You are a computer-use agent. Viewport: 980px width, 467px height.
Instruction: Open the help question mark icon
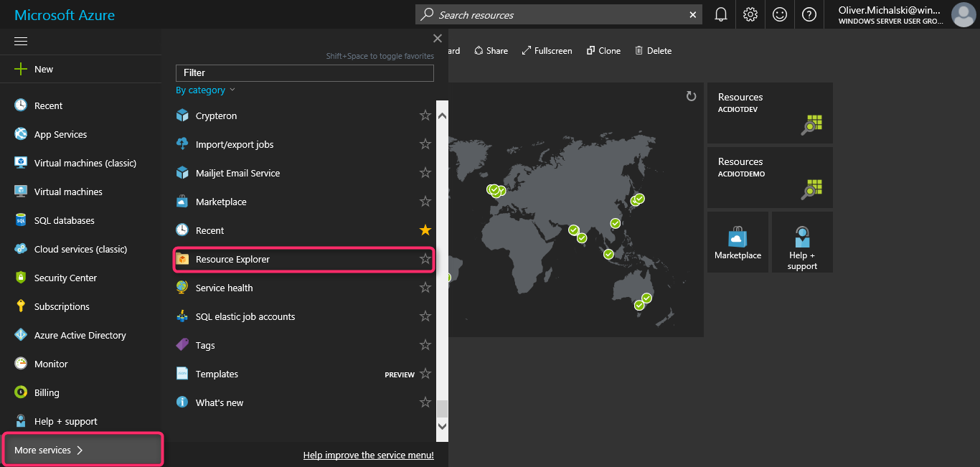(809, 14)
